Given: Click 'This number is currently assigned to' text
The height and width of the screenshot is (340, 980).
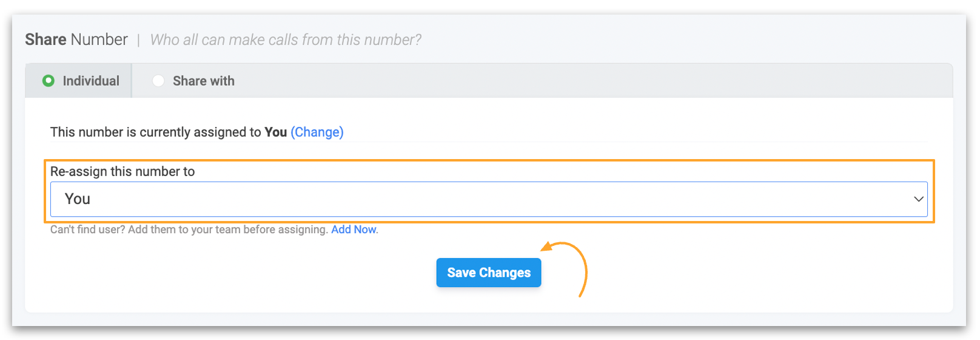Looking at the screenshot, I should click(155, 132).
